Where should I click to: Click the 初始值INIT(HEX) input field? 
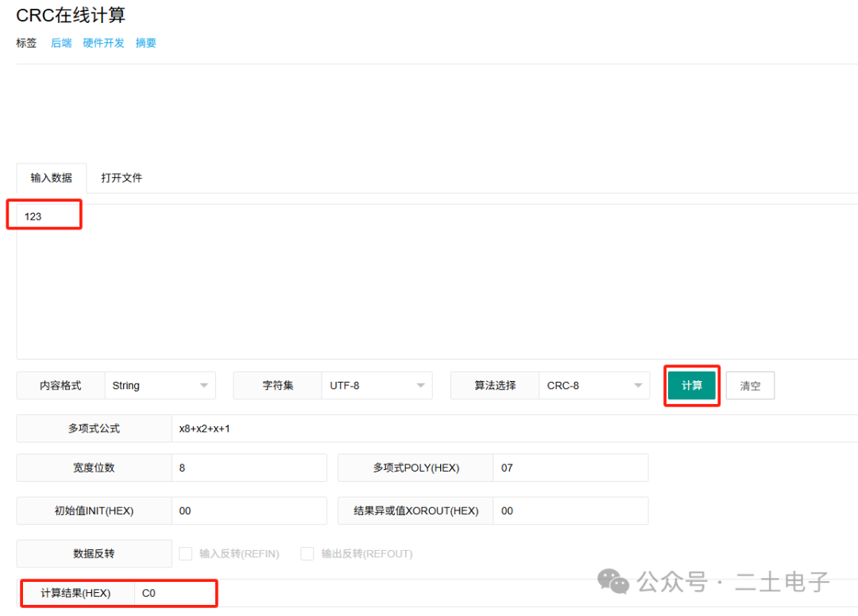point(249,511)
